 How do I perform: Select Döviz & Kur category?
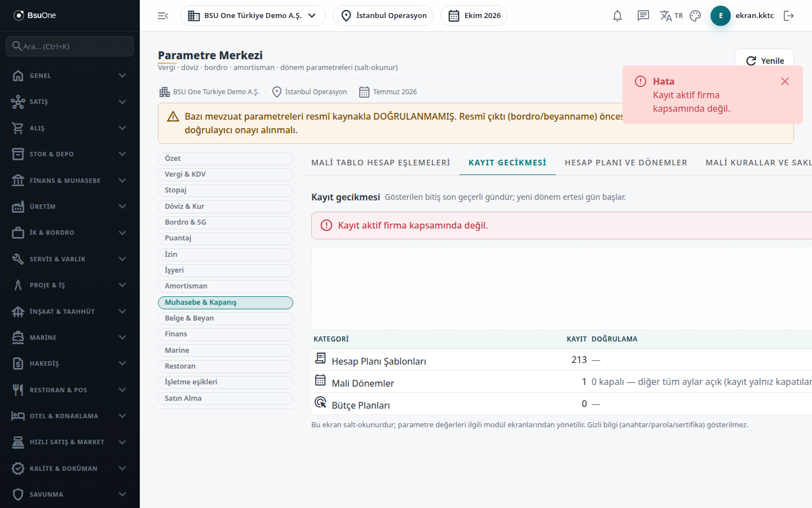pos(226,207)
